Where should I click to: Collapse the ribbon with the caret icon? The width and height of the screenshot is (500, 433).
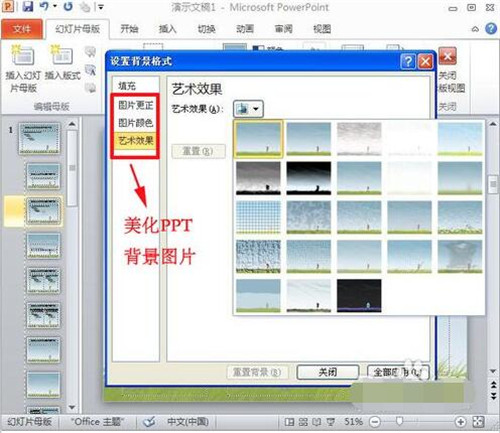tap(475, 29)
